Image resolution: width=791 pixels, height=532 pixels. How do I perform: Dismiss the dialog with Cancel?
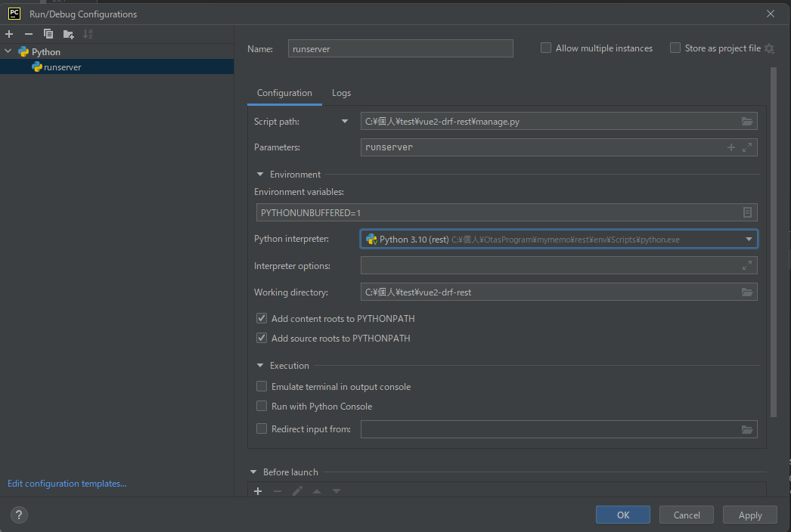pos(687,515)
